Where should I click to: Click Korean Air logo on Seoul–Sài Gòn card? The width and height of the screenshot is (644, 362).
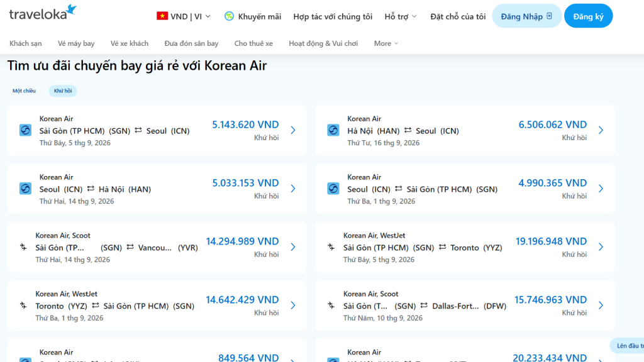333,189
